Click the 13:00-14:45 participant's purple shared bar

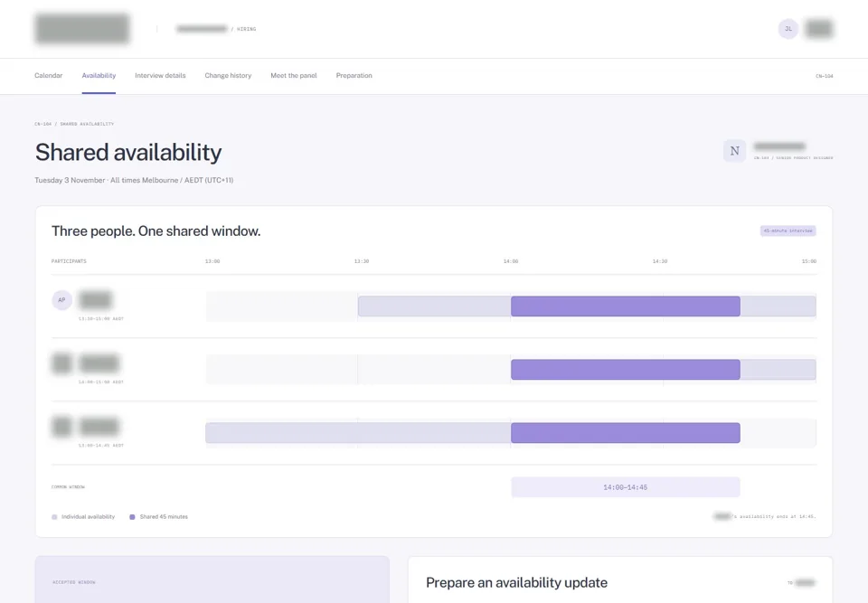tap(625, 433)
